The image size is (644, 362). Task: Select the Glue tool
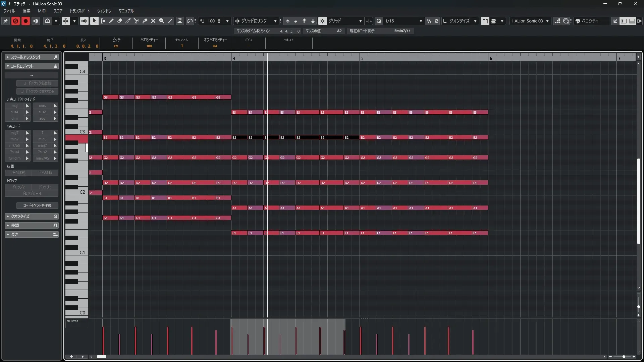click(x=145, y=21)
